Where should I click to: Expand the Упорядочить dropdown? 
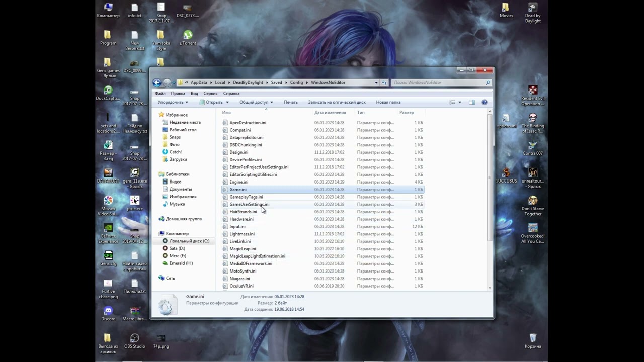click(x=173, y=102)
